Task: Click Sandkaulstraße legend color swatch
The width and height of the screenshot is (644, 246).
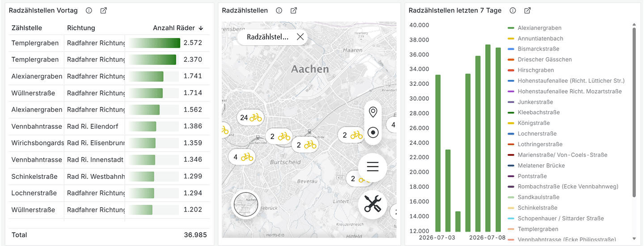Action: 511,197
